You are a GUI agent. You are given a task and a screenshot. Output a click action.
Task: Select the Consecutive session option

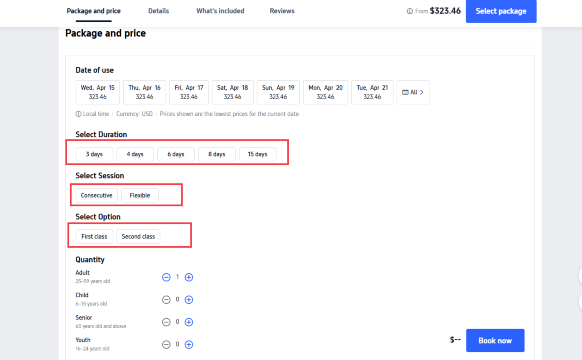coord(97,195)
